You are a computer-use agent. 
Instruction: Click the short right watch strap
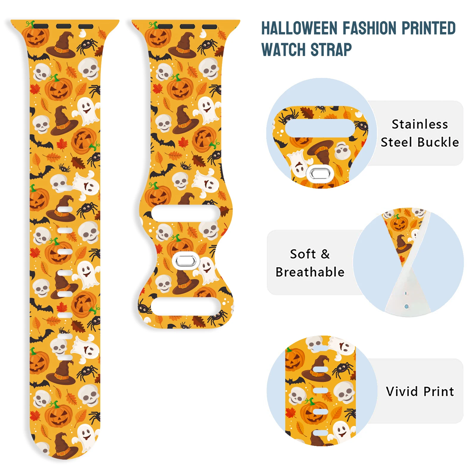click(186, 174)
